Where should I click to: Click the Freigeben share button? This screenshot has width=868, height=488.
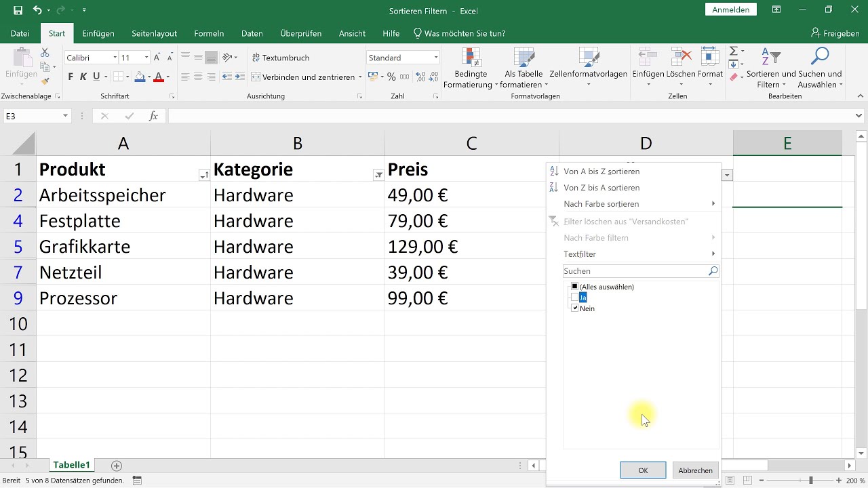click(x=835, y=33)
